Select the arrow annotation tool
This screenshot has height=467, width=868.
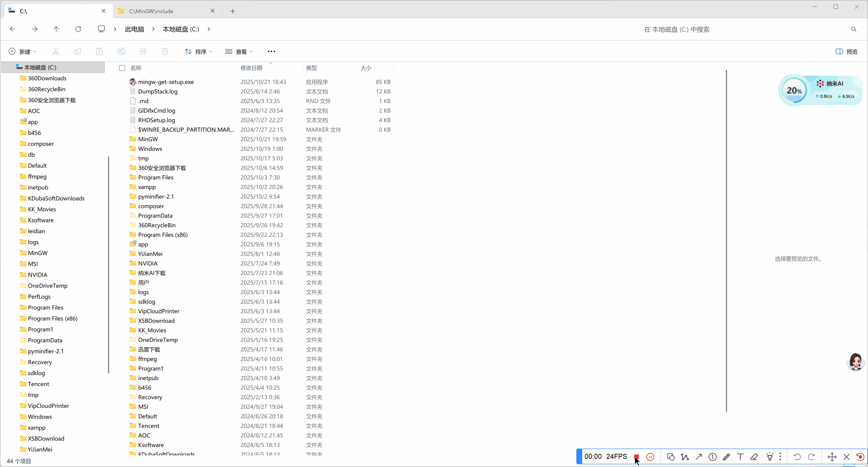[698, 457]
